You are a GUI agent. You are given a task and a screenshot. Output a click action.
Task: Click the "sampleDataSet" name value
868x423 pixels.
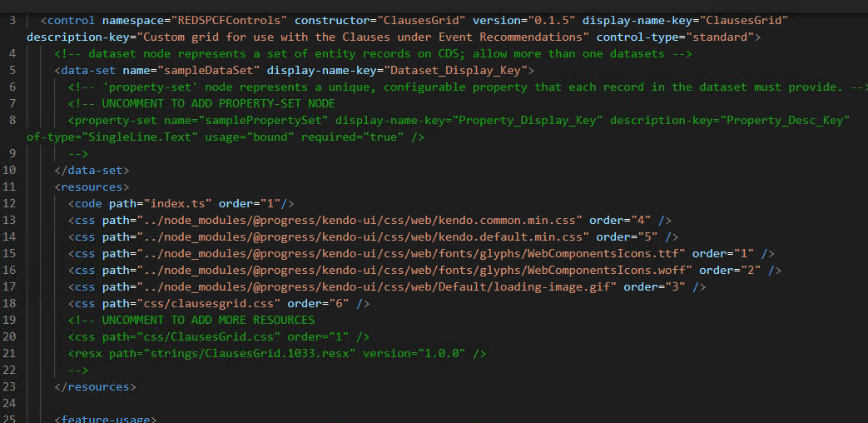[208, 70]
